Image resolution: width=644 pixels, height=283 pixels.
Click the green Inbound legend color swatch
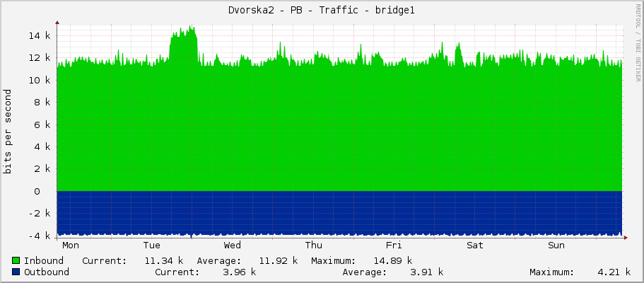(16, 260)
